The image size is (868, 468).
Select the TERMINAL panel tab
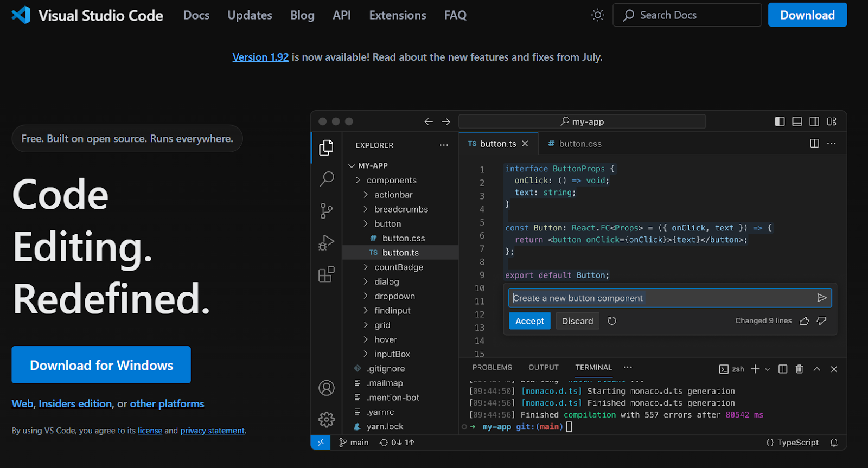tap(593, 367)
